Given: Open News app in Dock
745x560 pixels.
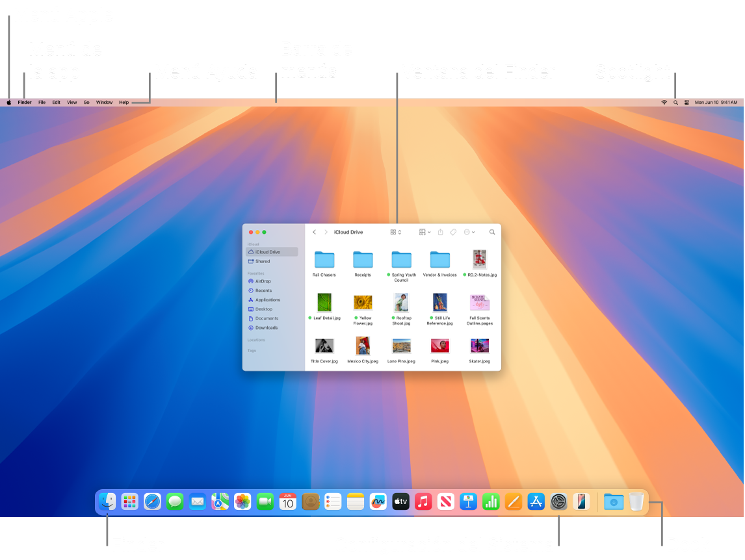Looking at the screenshot, I should pos(446,502).
